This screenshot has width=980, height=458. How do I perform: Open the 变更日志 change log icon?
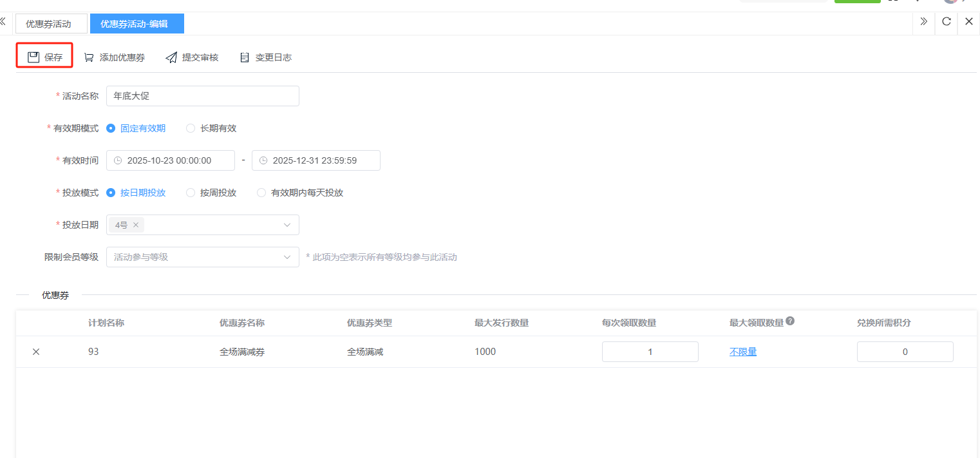click(x=245, y=57)
